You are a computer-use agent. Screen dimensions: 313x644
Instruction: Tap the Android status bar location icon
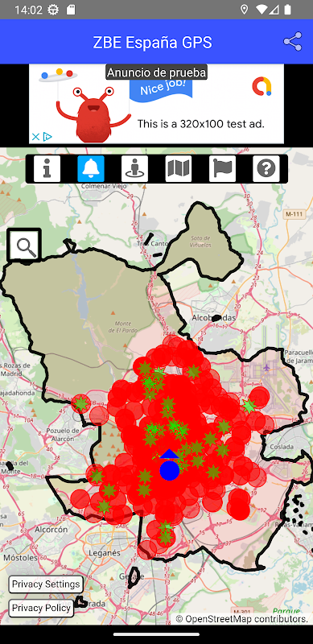pyautogui.click(x=244, y=10)
